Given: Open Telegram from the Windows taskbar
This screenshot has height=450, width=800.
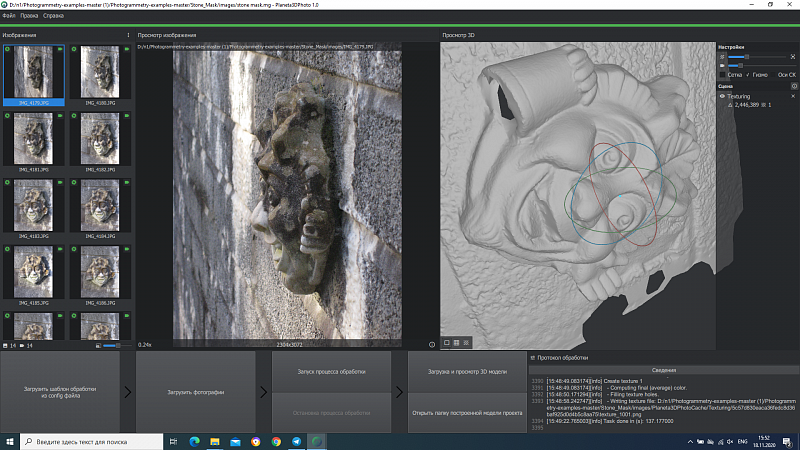Looking at the screenshot, I should (x=297, y=441).
